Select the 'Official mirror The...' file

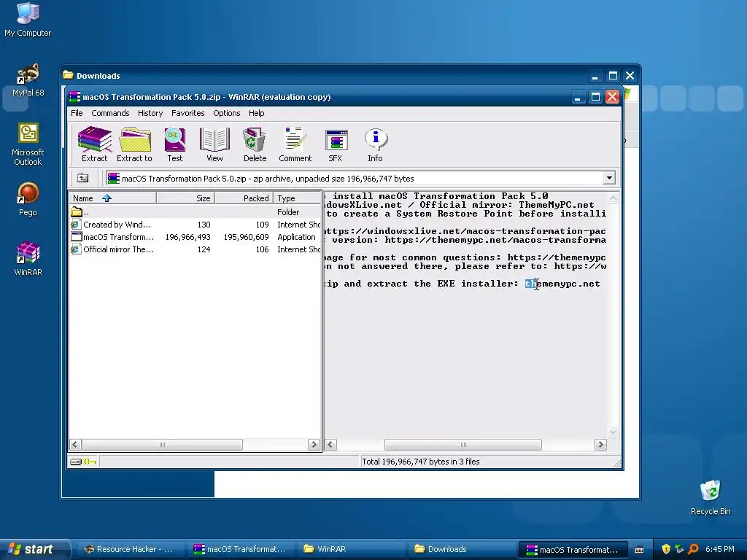pos(195,249)
